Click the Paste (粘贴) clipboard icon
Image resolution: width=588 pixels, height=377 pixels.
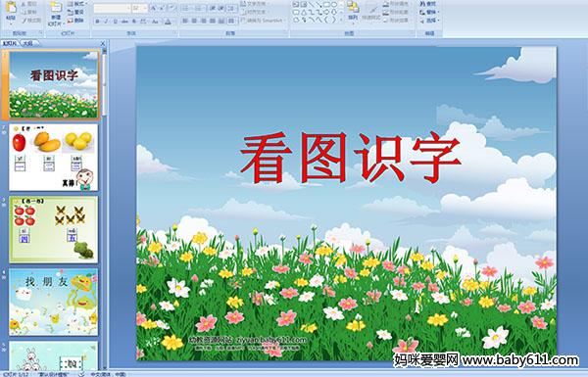click(11, 8)
